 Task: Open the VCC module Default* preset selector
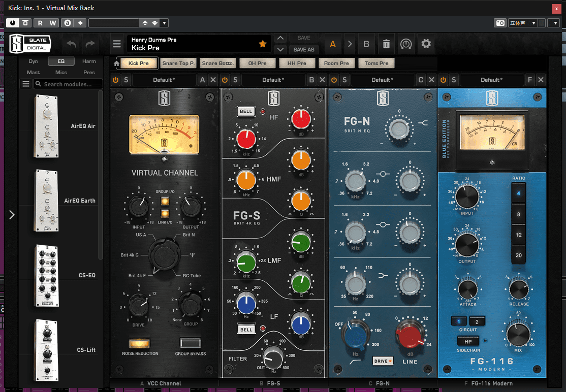[164, 80]
